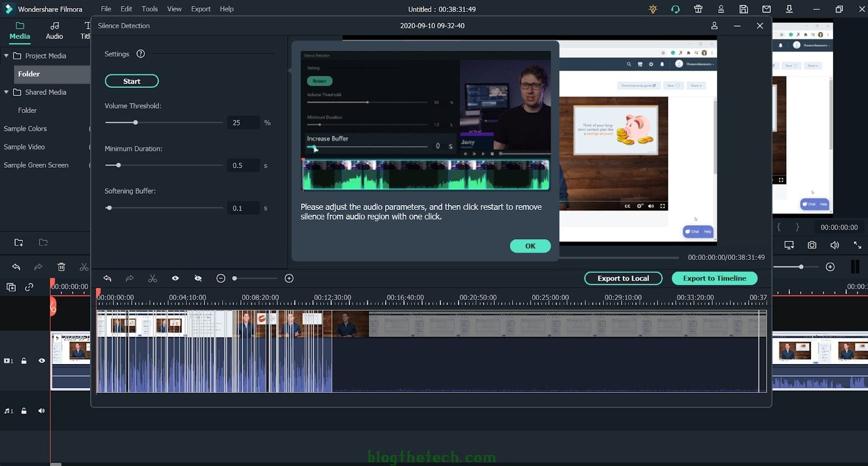Click the Volume Threshold slider handle
Screen dimensions: 868x466
(136, 123)
